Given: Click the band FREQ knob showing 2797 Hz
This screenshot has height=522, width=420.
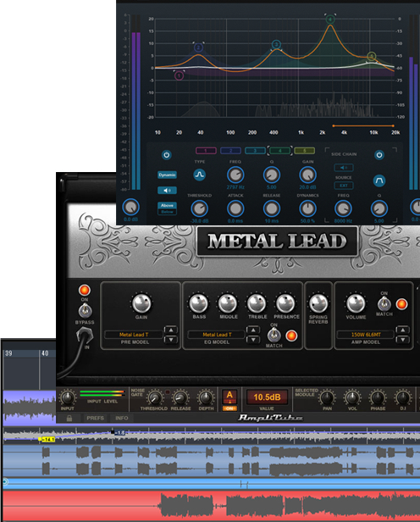Looking at the screenshot, I should (235, 175).
